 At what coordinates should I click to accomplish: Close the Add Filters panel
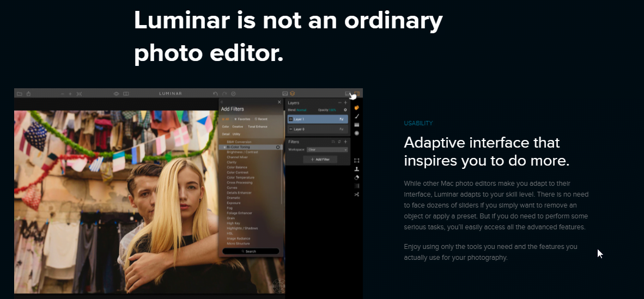pyautogui.click(x=280, y=102)
